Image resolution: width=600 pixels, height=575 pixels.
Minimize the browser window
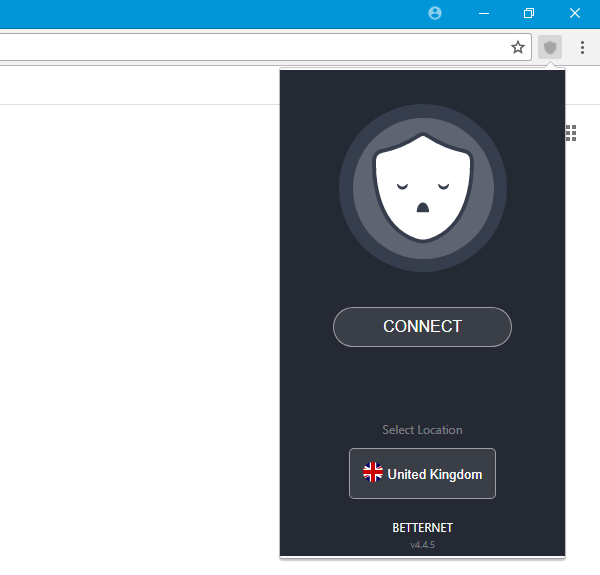tap(484, 13)
